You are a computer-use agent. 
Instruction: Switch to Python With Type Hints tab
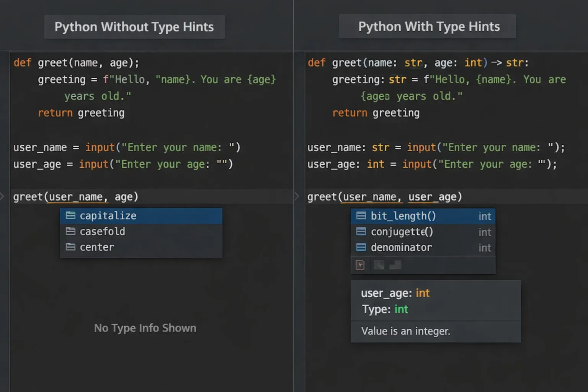(x=429, y=26)
